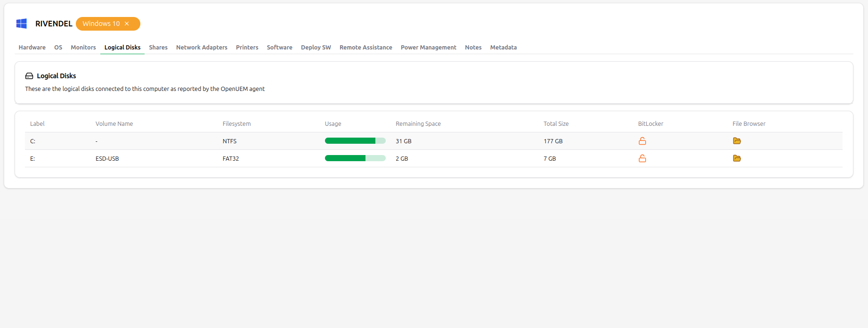Click the Windows 10 tag badge

pyautogui.click(x=101, y=24)
